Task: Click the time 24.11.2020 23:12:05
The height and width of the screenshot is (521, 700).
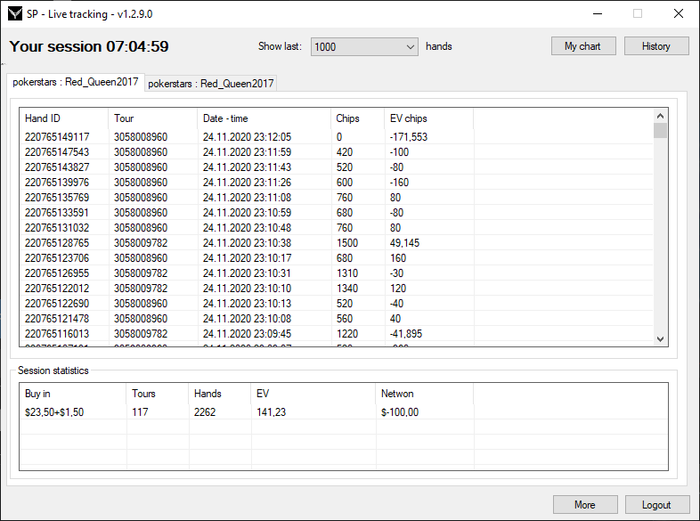Action: tap(247, 137)
